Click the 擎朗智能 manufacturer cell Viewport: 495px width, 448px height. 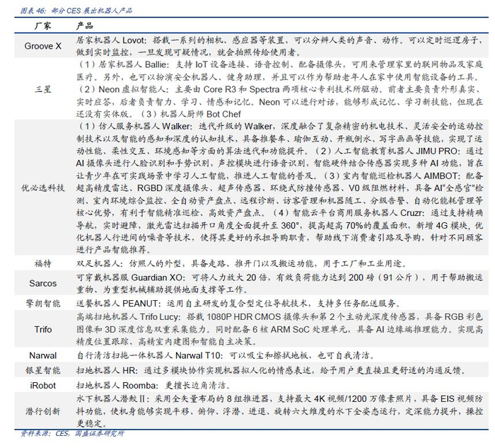pyautogui.click(x=42, y=304)
